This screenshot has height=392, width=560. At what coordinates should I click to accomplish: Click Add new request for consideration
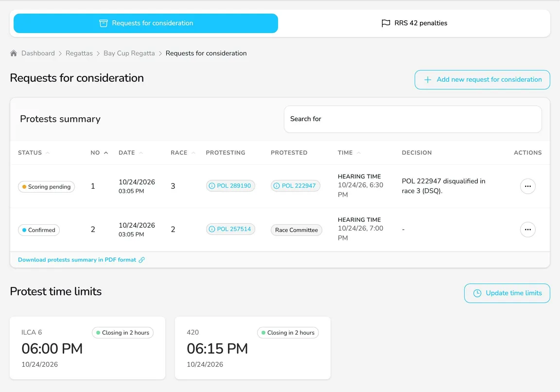(482, 80)
